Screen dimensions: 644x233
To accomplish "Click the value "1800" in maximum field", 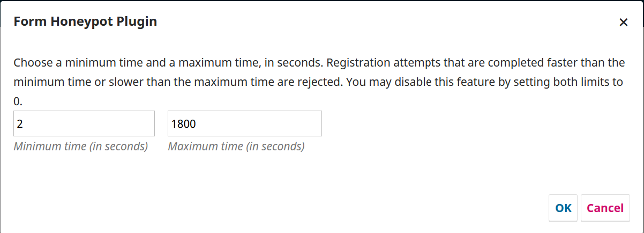I will click(x=184, y=124).
